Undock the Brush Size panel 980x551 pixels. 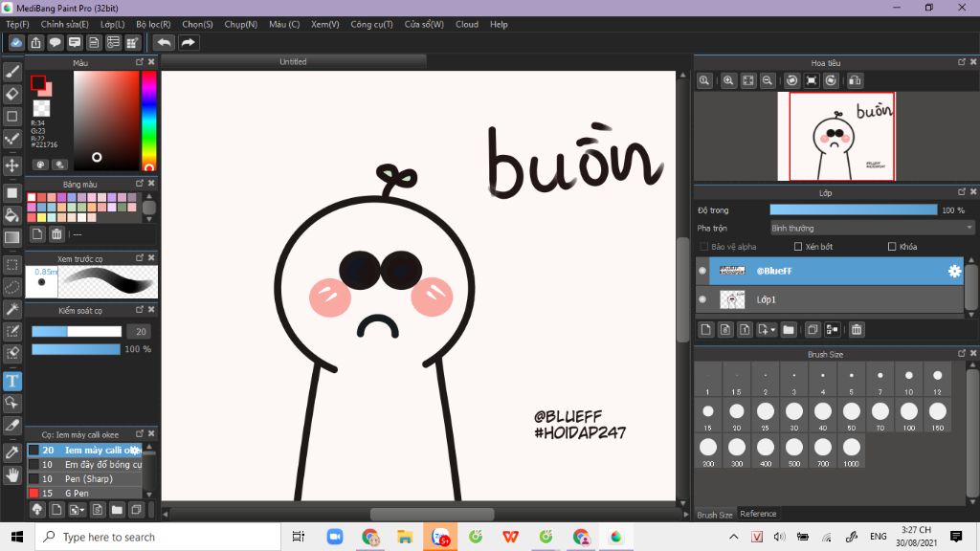coord(962,353)
